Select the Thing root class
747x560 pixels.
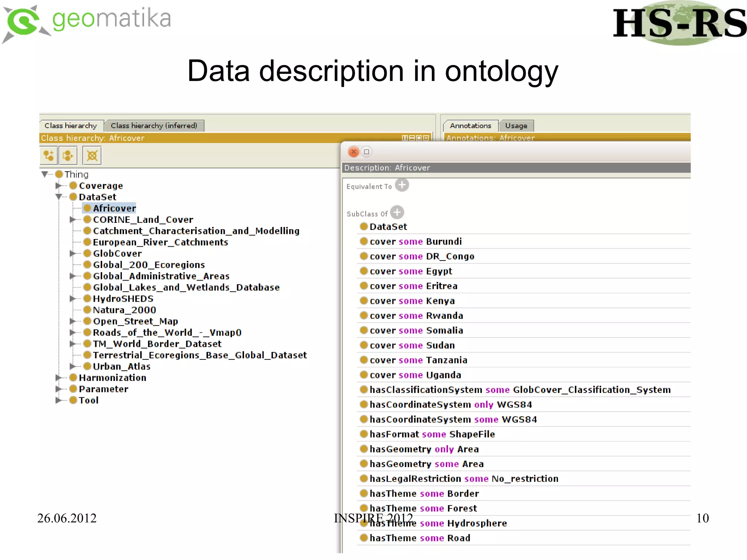[72, 174]
